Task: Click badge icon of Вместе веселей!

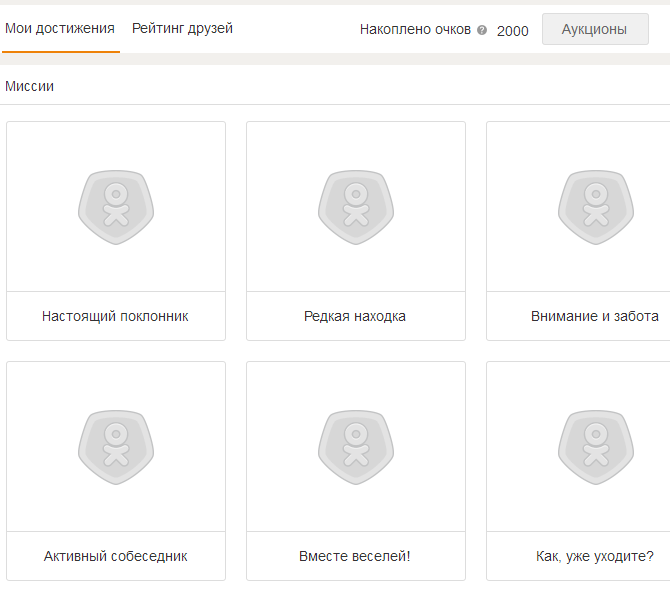Action: pyautogui.click(x=356, y=447)
